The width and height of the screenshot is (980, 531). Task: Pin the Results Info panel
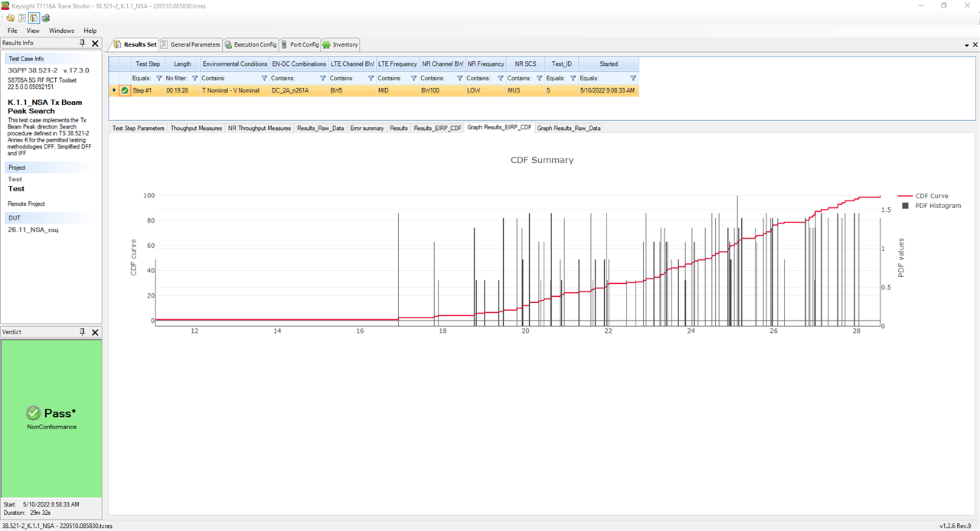83,44
